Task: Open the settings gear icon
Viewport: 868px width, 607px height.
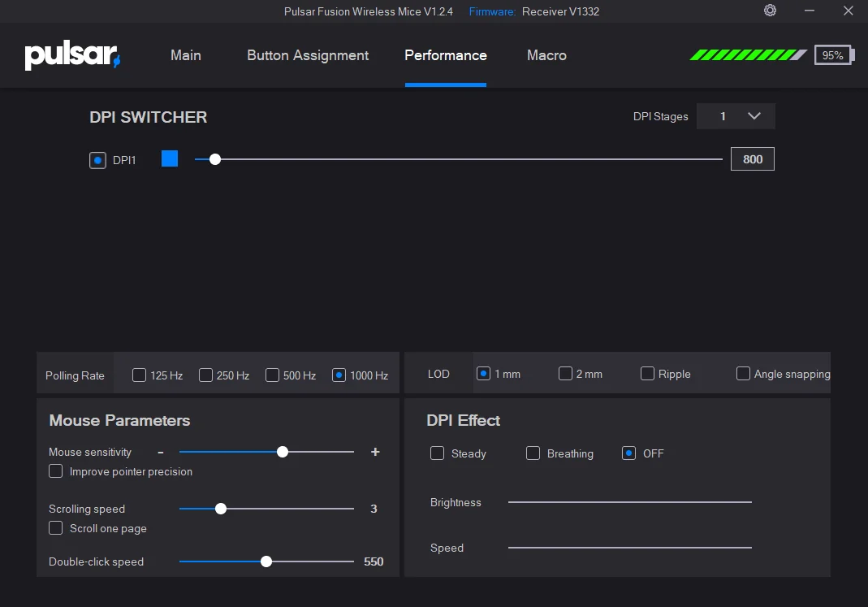Action: pos(770,11)
